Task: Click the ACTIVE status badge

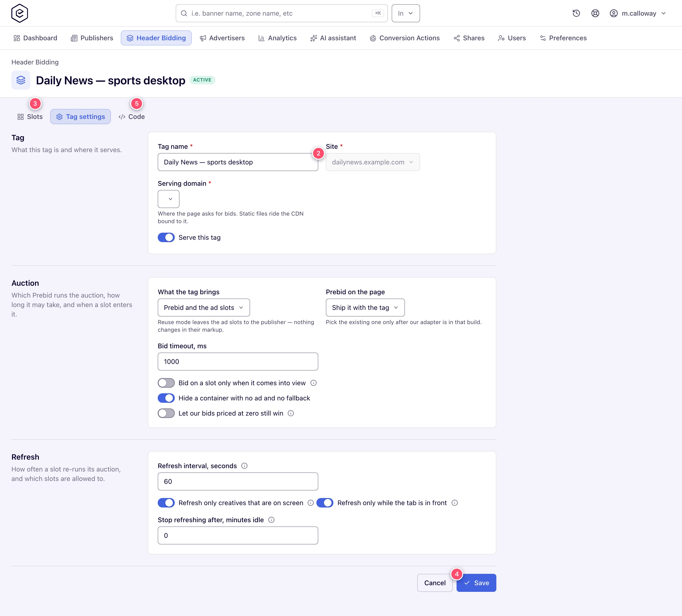Action: [202, 80]
